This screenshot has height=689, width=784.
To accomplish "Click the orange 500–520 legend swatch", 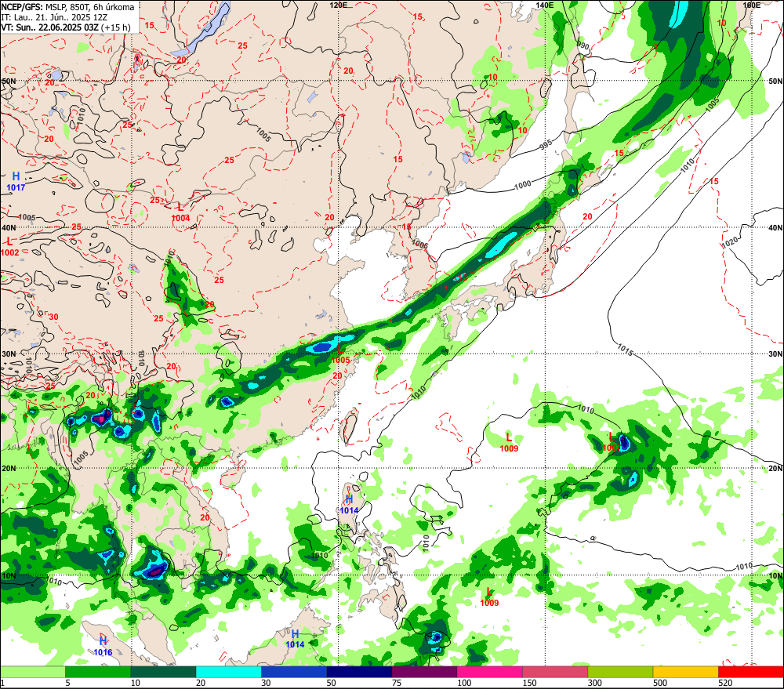I will [x=685, y=672].
